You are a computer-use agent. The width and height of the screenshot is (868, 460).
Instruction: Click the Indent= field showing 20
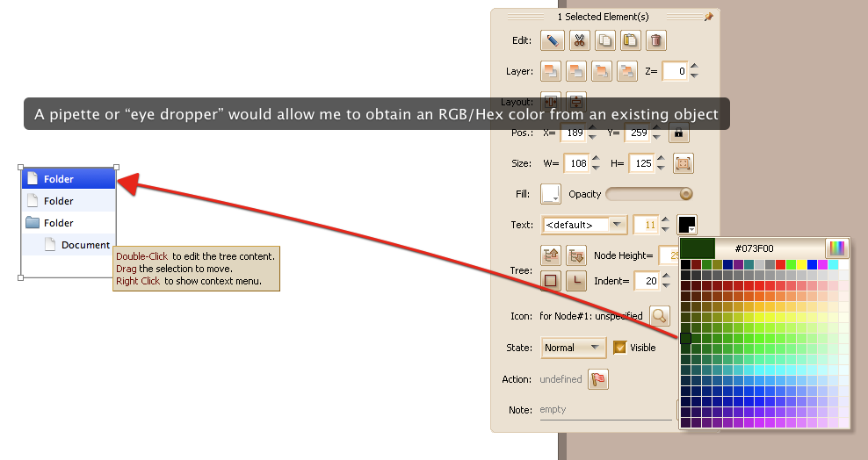pos(647,281)
